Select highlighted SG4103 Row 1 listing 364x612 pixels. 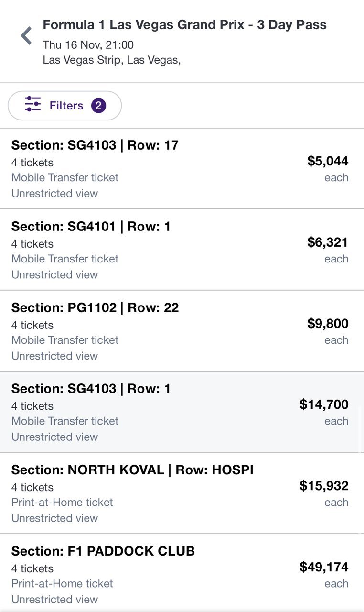(x=182, y=412)
